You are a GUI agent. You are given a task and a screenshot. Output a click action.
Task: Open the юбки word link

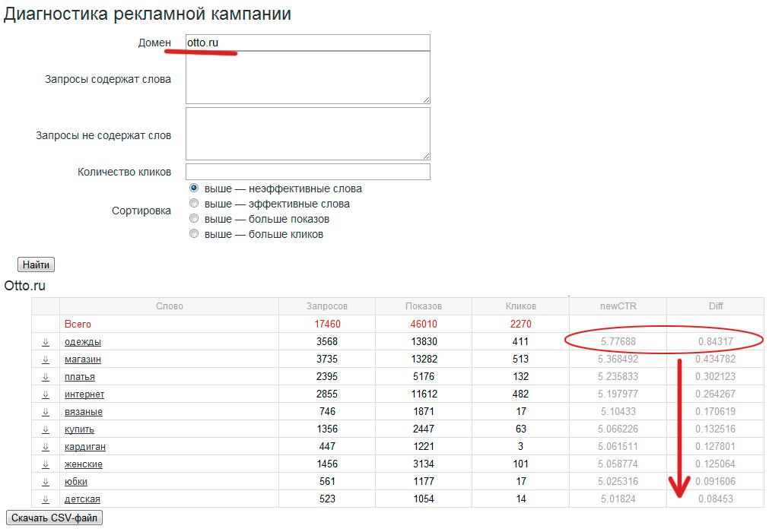(x=75, y=482)
